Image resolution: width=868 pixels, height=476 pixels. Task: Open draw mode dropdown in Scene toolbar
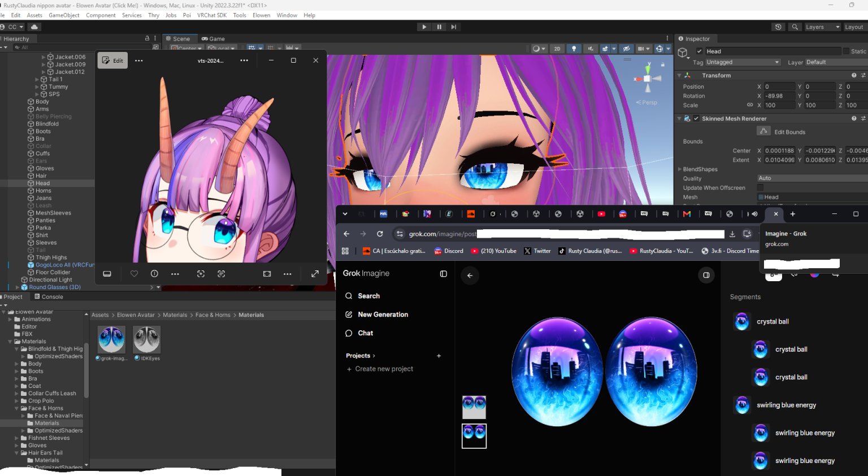pos(539,49)
